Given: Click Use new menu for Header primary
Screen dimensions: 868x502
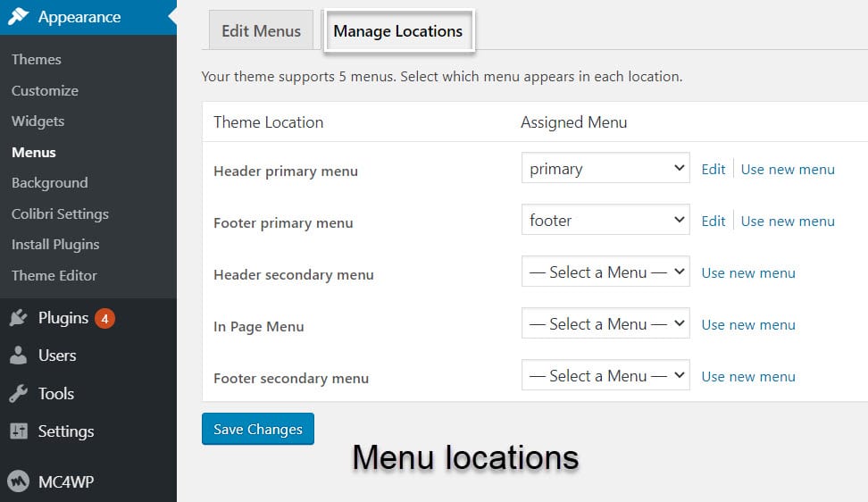Looking at the screenshot, I should click(788, 170).
